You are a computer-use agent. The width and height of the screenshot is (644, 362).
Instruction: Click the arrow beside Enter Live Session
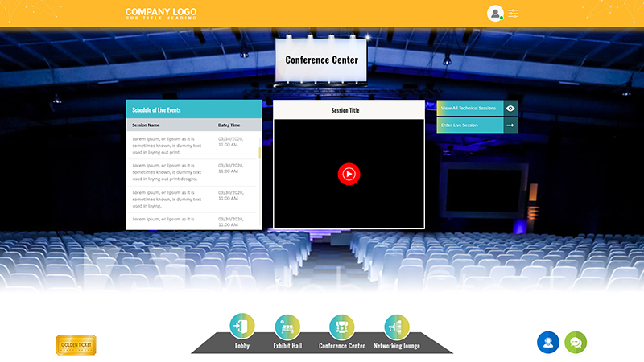coord(510,125)
